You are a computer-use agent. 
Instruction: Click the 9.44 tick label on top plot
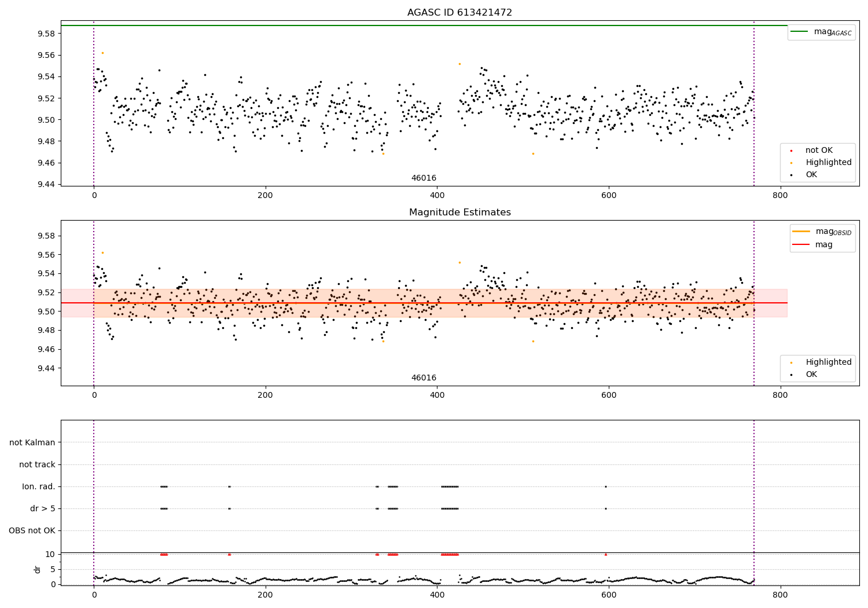point(46,185)
